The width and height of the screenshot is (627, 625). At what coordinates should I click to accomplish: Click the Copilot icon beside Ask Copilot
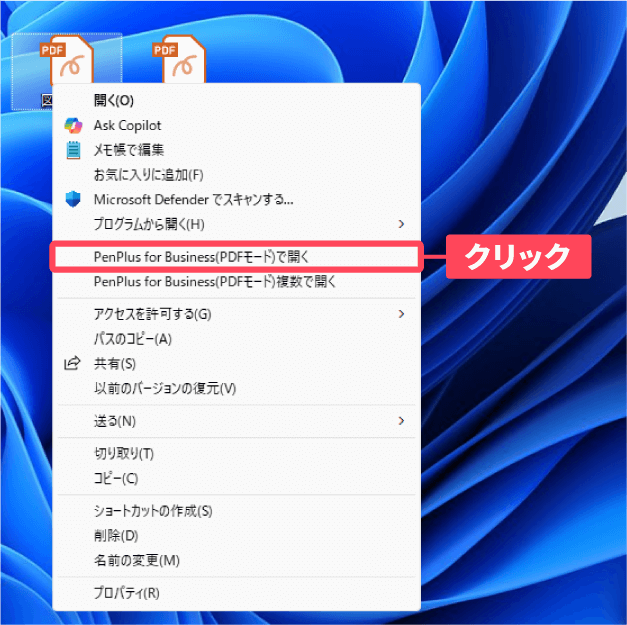[72, 125]
